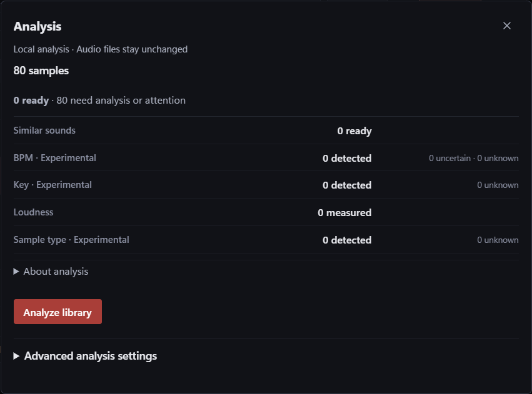Image resolution: width=532 pixels, height=394 pixels.
Task: Click '0 ready · 80 need analysis or attention' summary
Action: click(x=99, y=101)
